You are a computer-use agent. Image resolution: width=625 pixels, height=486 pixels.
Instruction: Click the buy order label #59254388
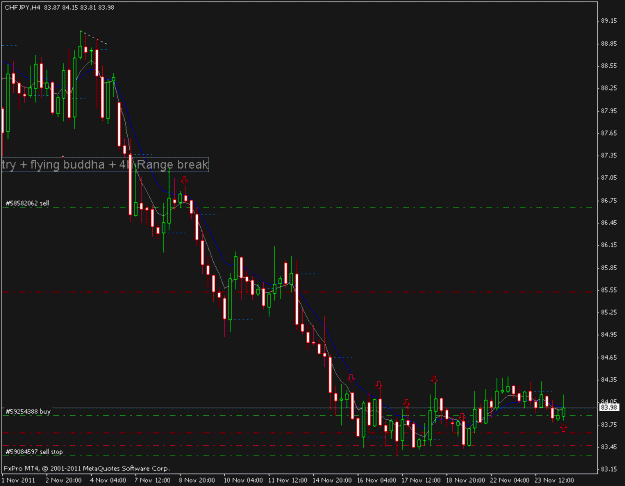[28, 411]
